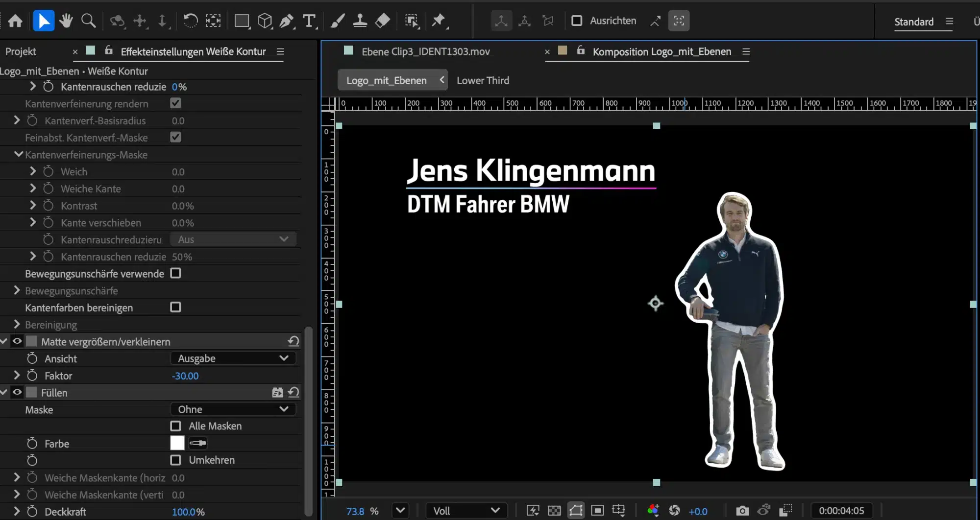The width and height of the screenshot is (980, 520).
Task: Select the Selection arrow tool
Action: tap(44, 21)
